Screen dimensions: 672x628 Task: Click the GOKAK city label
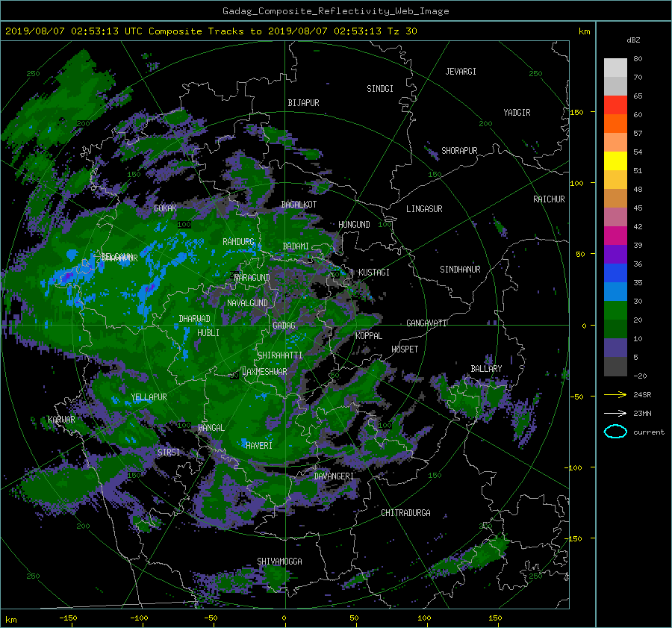[166, 208]
